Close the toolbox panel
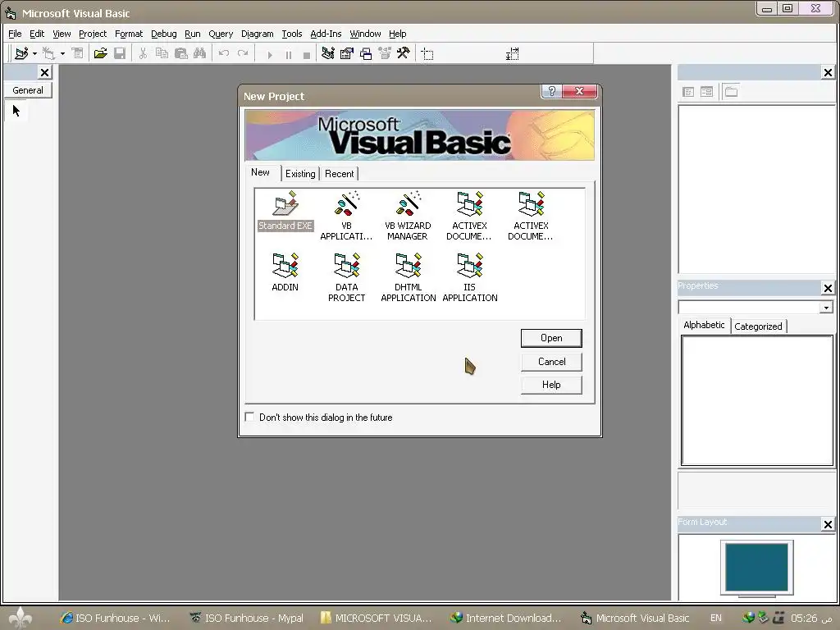The image size is (840, 630). click(45, 72)
